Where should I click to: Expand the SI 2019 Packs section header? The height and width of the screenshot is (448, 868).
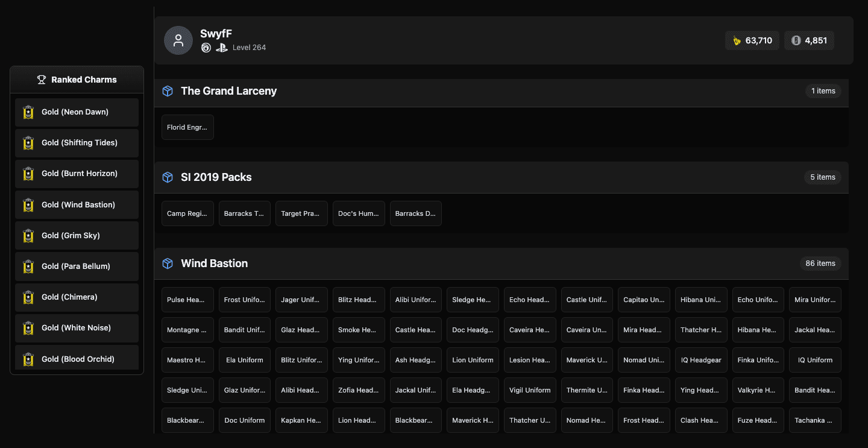pos(482,177)
